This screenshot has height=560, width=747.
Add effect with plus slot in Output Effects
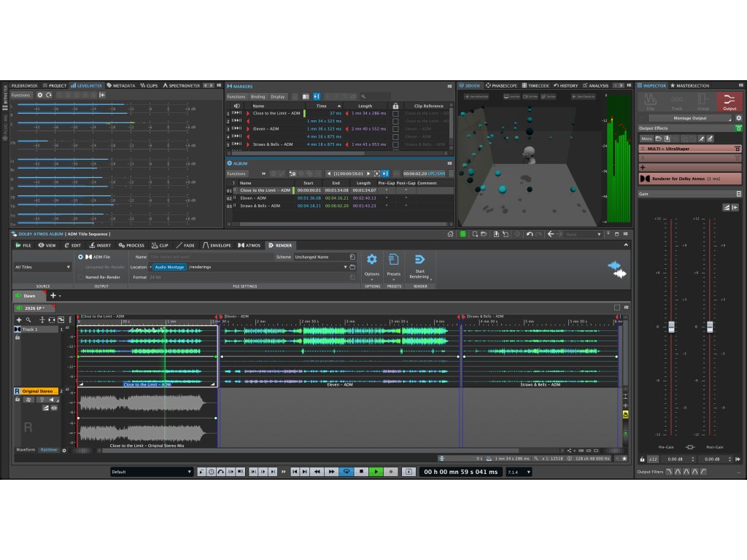click(x=643, y=167)
